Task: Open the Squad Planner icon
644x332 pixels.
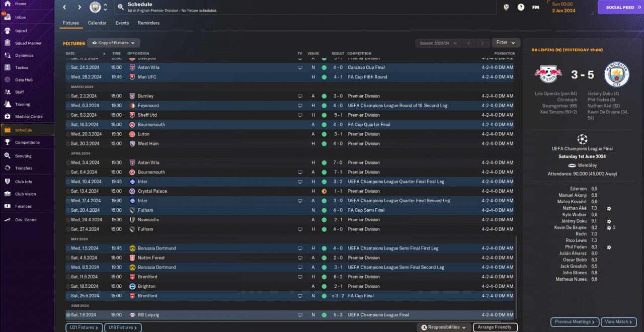Action: tap(8, 43)
